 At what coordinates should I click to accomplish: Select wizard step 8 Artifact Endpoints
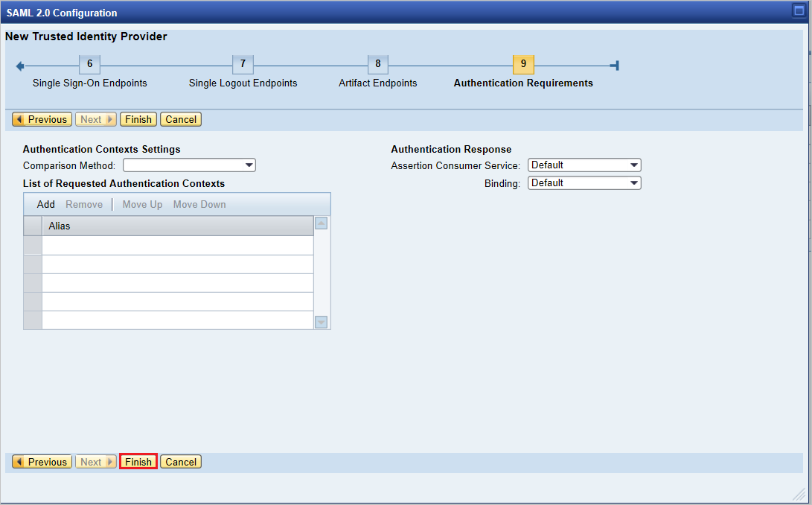(x=377, y=64)
